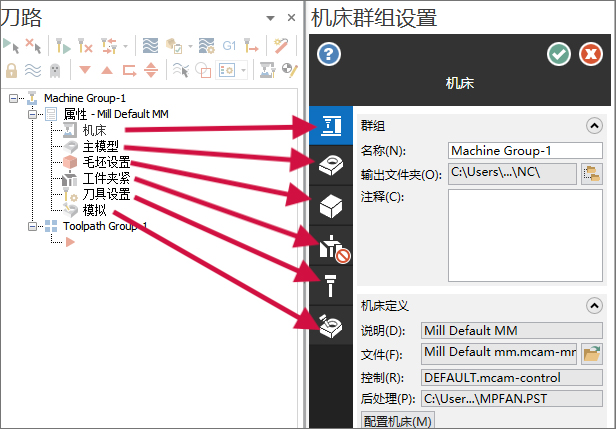
Task: Regenerate all dirty operations (tool with X)
Action: 85,46
